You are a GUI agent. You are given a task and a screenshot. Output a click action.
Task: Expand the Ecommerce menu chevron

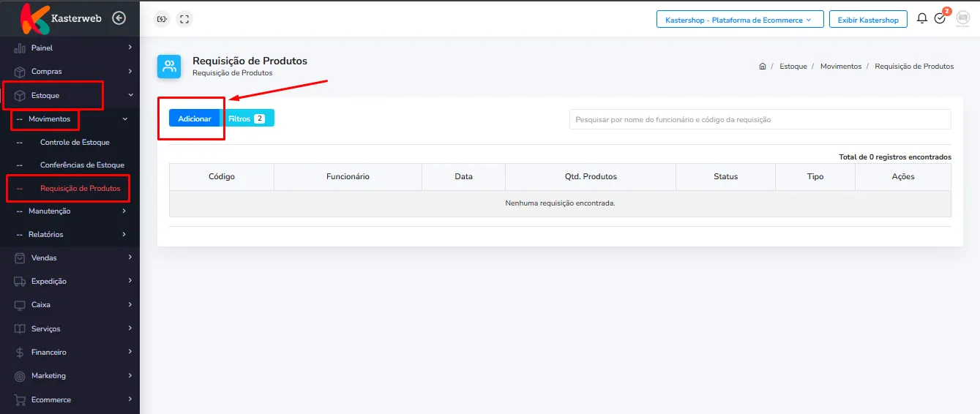[x=130, y=399]
